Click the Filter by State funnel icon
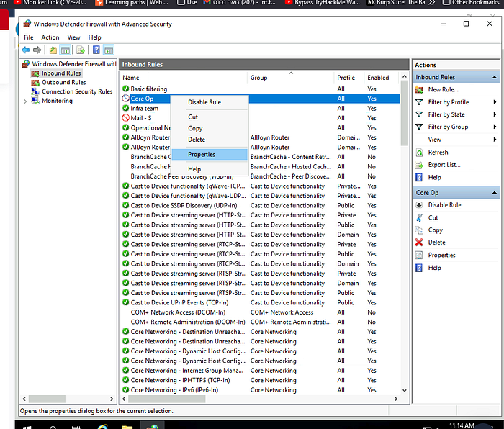 click(419, 114)
